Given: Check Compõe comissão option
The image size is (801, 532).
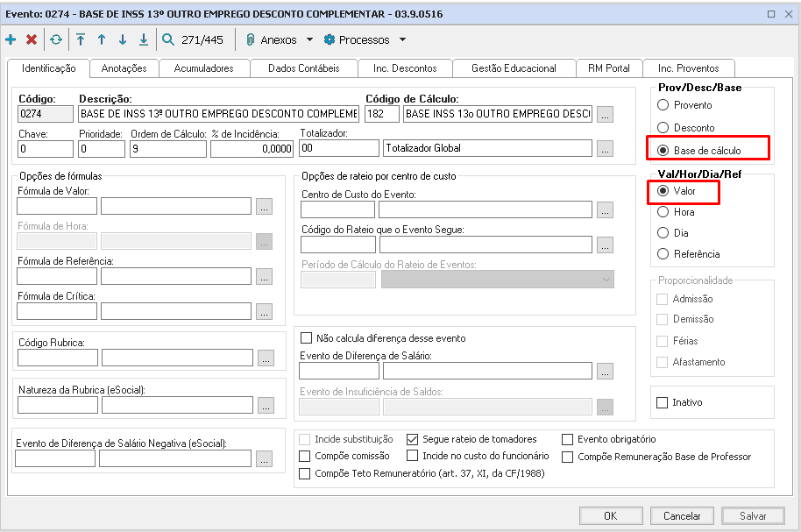Looking at the screenshot, I should (x=304, y=456).
